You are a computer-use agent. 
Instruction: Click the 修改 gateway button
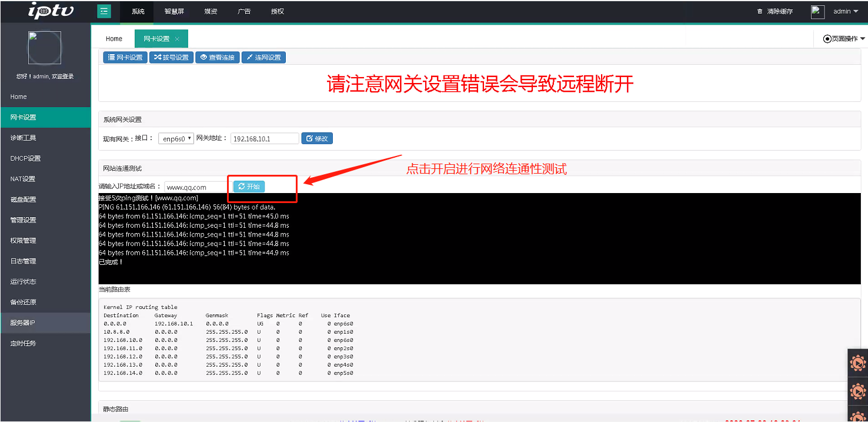point(317,138)
